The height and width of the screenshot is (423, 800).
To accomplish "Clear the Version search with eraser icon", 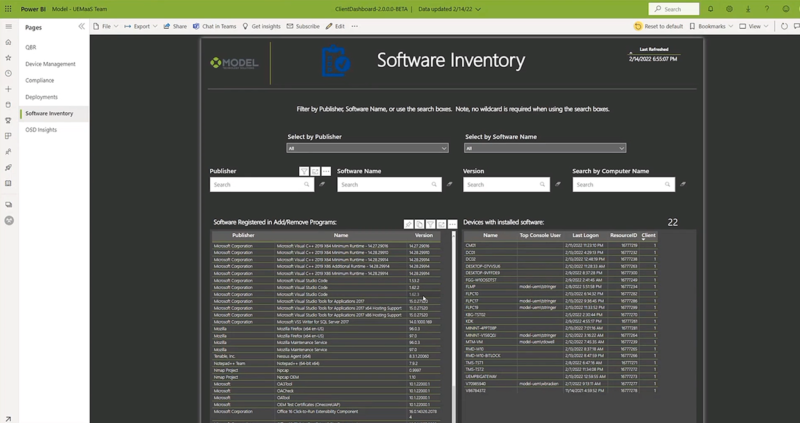I will coord(558,184).
